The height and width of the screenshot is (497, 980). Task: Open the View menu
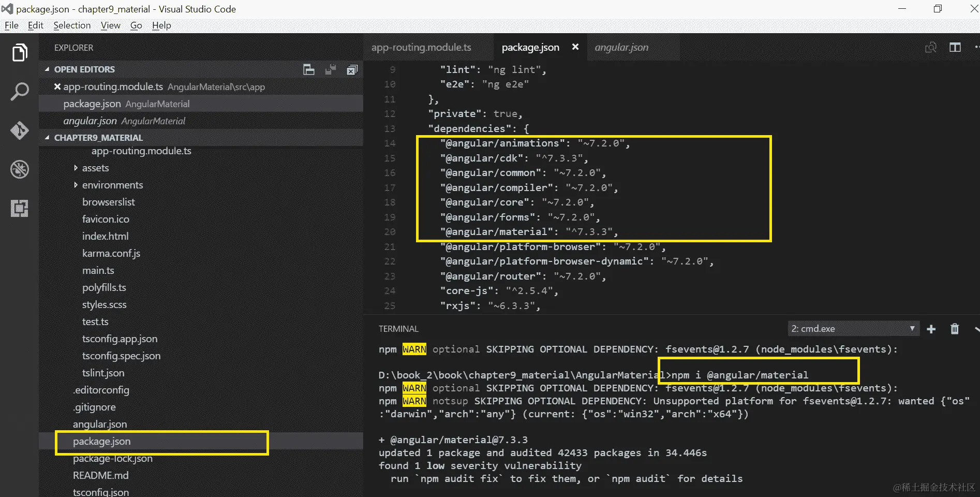[110, 25]
